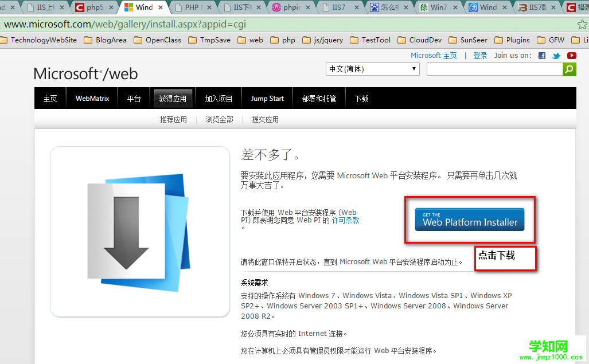
Task: Focus the site search input field
Action: (x=495, y=69)
